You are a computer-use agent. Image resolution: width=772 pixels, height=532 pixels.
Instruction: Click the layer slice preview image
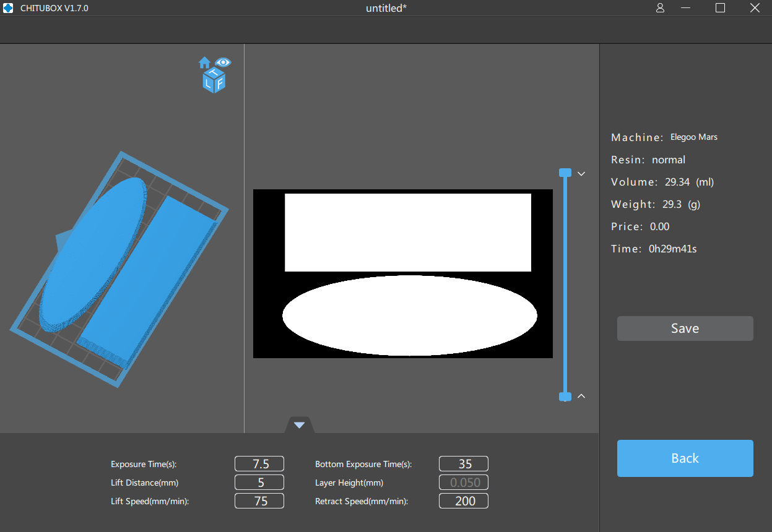403,273
